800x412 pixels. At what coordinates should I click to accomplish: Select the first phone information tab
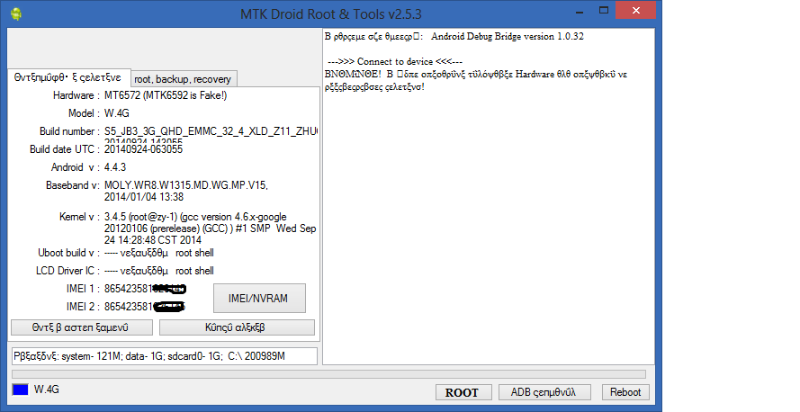68,78
